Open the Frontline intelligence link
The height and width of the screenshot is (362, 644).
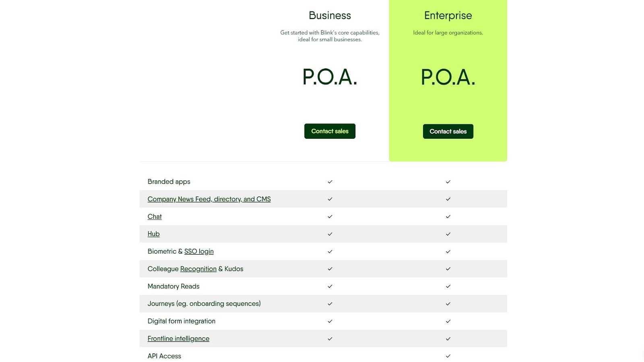click(x=178, y=339)
